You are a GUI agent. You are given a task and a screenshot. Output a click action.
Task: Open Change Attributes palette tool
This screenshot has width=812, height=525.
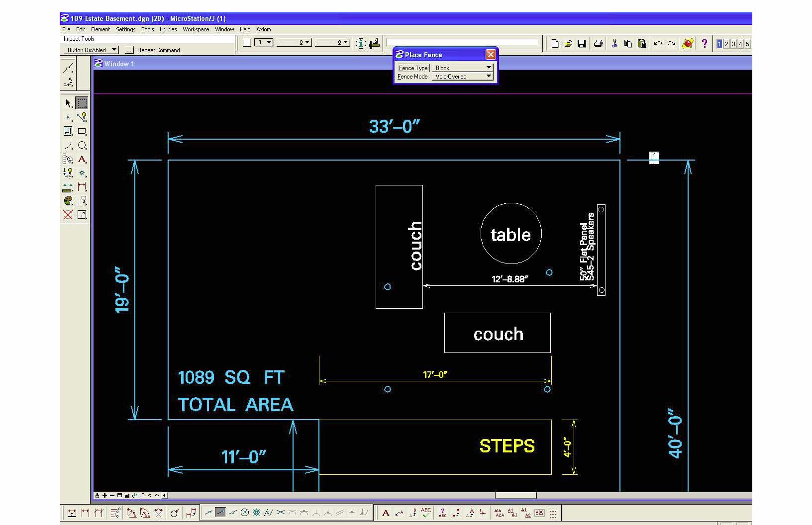click(68, 201)
